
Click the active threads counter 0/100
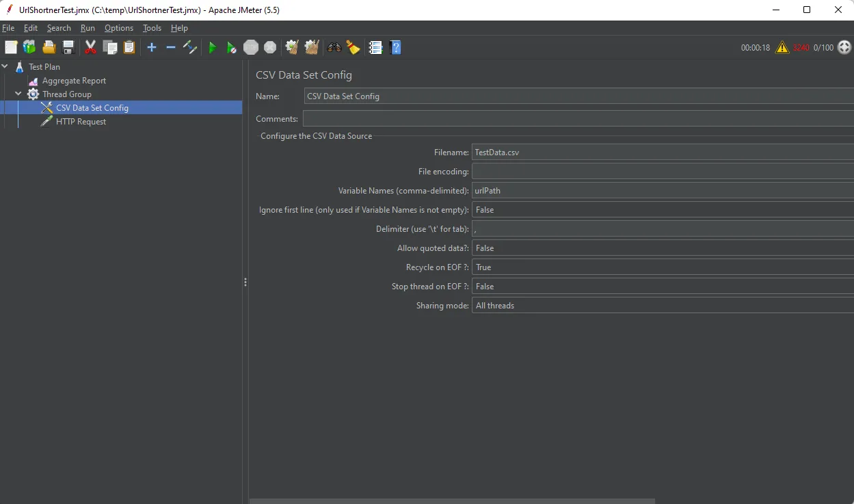(x=823, y=48)
